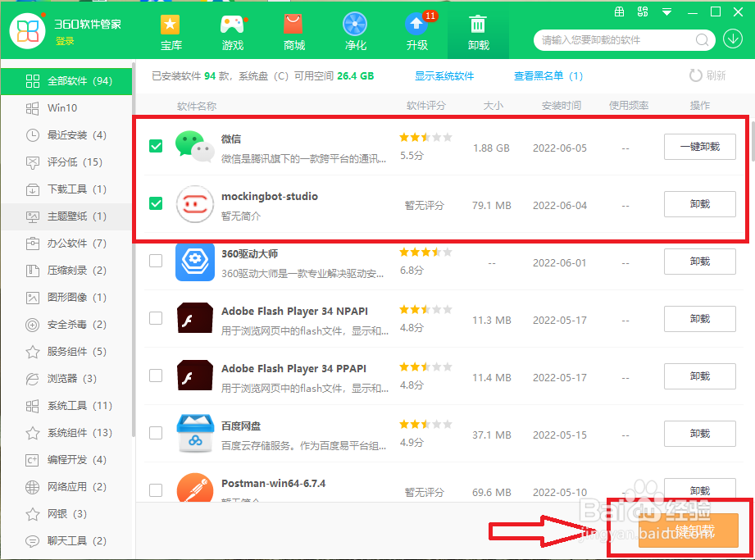Screen dimensions: 755x560
Task: Click 卸载 button for mockingbot-studio
Action: point(699,204)
